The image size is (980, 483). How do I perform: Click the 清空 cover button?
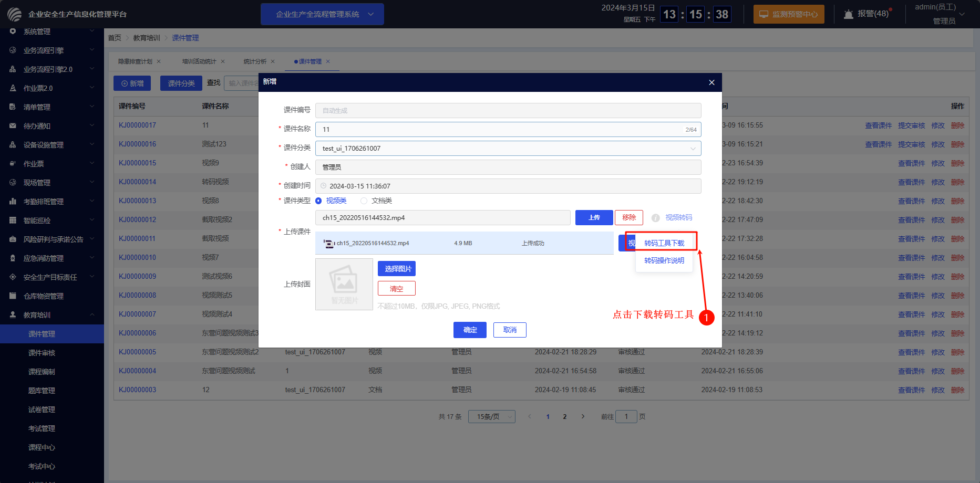point(397,289)
